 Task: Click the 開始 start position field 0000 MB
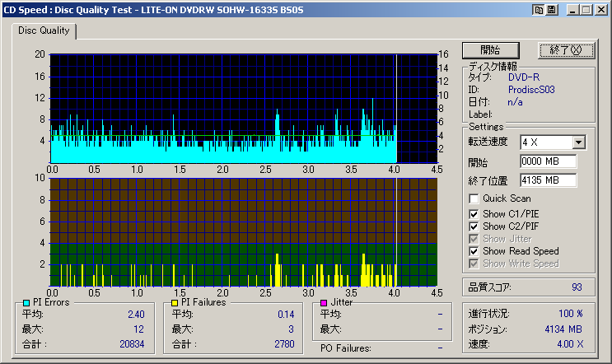pyautogui.click(x=548, y=161)
